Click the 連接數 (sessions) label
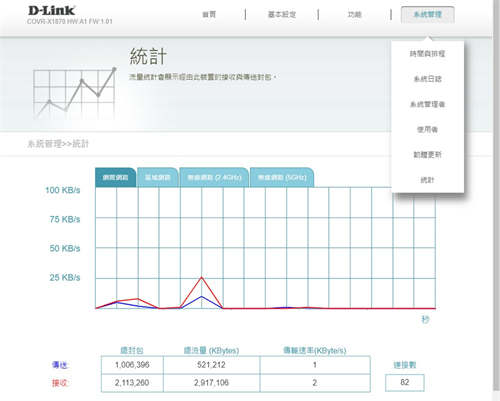Viewport: 500px width, 401px height. click(x=404, y=365)
